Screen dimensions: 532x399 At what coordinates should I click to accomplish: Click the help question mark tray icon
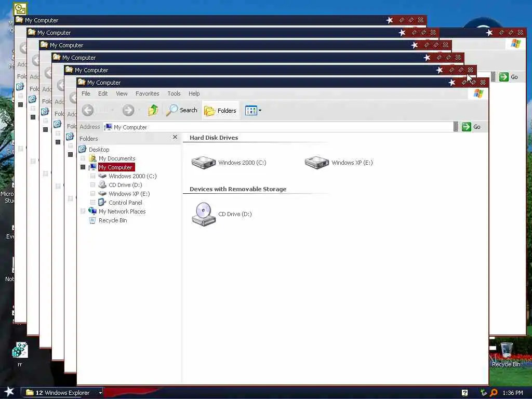point(465,393)
